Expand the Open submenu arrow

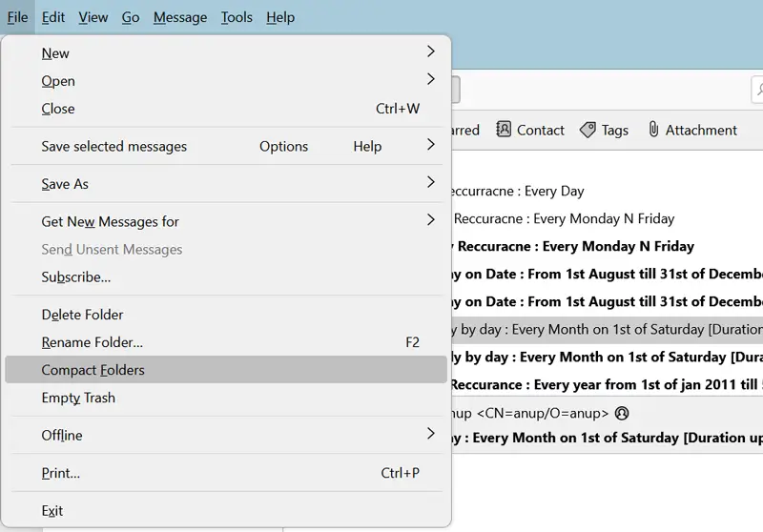point(430,79)
